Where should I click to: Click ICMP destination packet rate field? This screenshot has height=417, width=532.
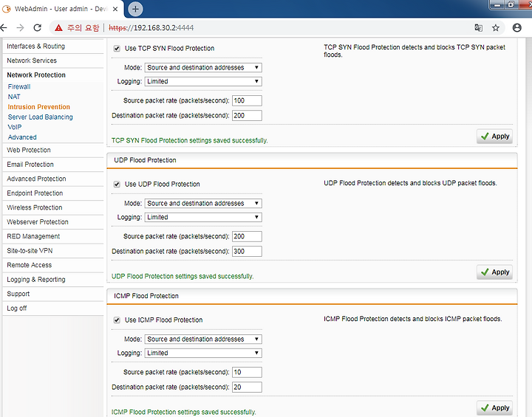click(247, 387)
